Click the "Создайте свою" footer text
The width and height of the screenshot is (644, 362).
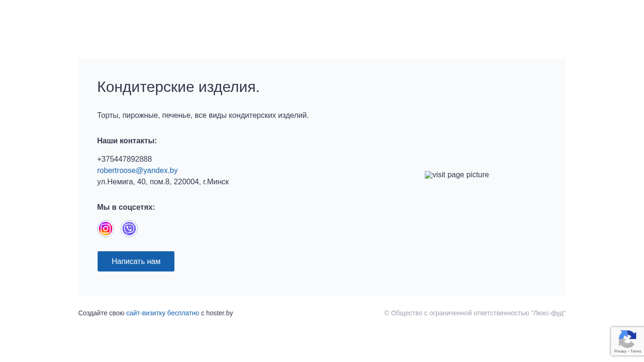click(101, 313)
